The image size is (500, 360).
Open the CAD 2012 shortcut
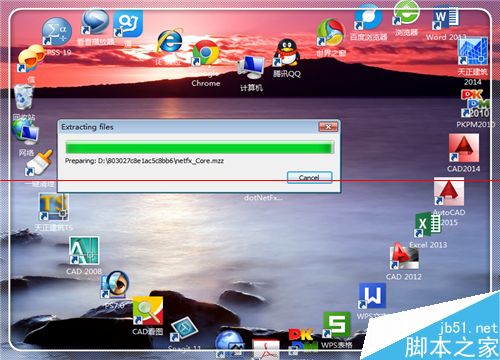coord(404,256)
